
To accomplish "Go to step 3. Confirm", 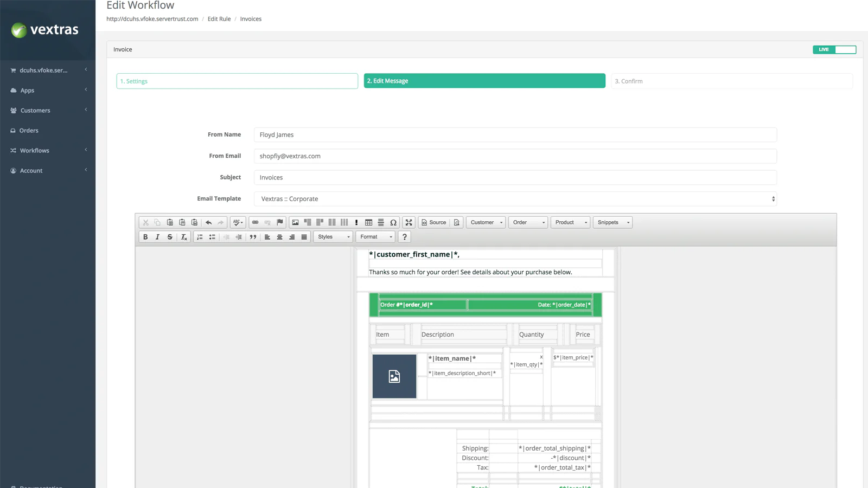I will [x=732, y=81].
